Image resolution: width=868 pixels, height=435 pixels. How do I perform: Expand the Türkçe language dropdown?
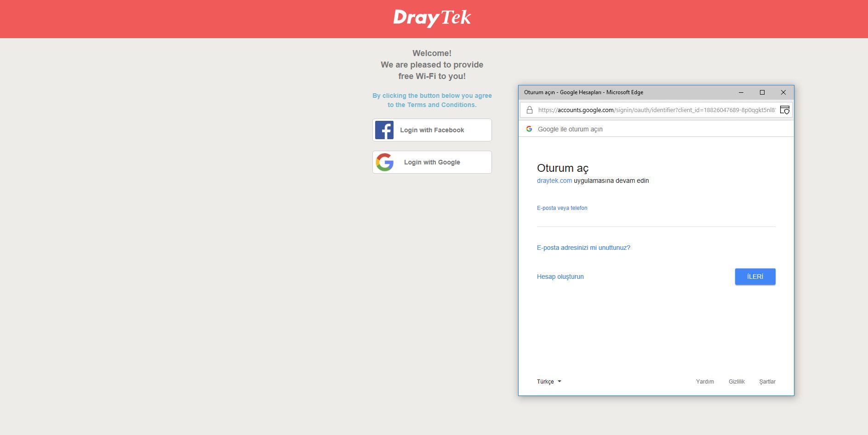[549, 382]
